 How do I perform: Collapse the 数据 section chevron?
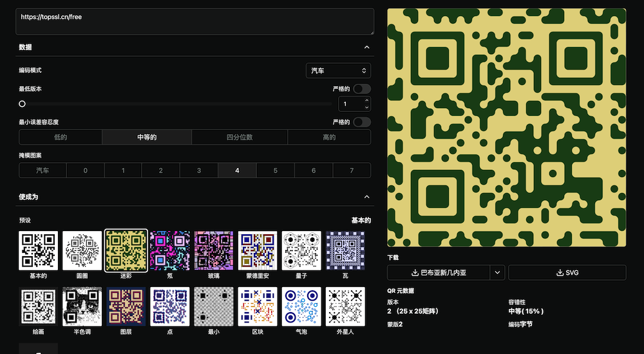367,47
